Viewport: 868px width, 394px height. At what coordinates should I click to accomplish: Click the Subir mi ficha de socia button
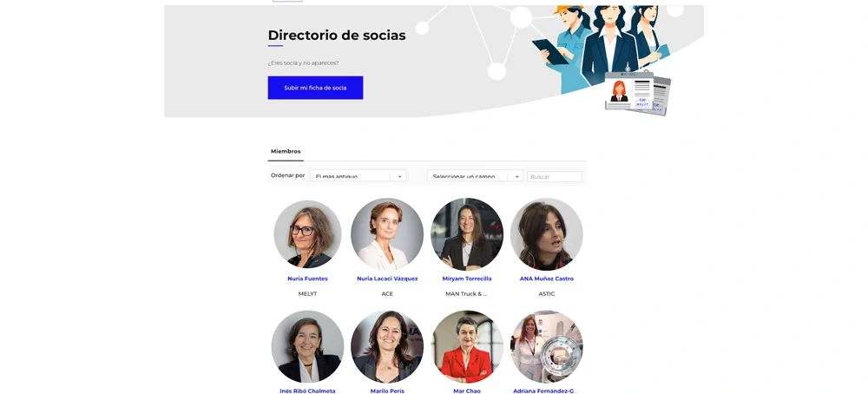coord(315,88)
